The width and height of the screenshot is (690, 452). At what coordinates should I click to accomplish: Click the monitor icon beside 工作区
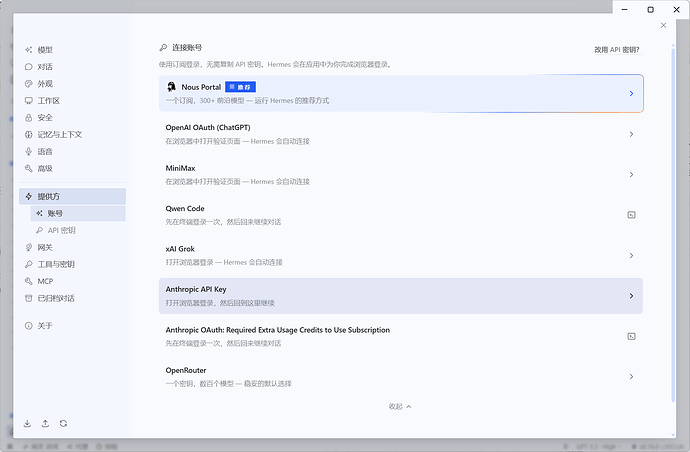tap(29, 101)
